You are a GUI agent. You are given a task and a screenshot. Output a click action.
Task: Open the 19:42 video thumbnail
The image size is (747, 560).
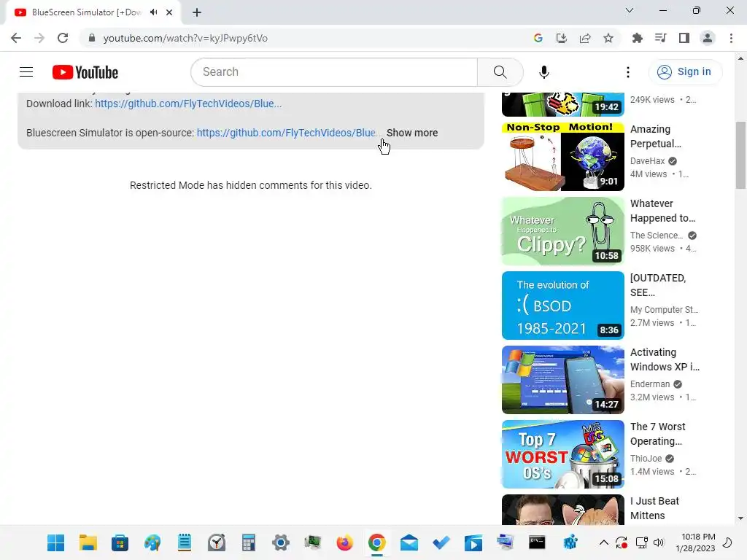click(x=562, y=104)
